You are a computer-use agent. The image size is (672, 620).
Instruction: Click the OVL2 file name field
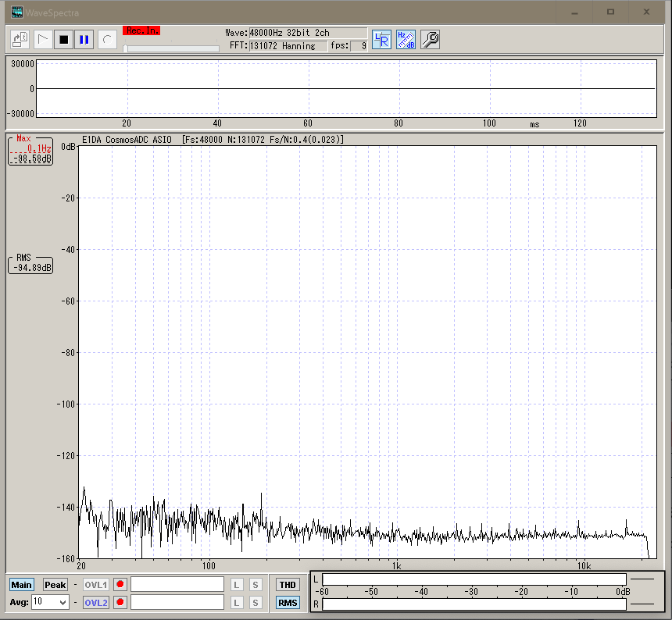click(177, 602)
